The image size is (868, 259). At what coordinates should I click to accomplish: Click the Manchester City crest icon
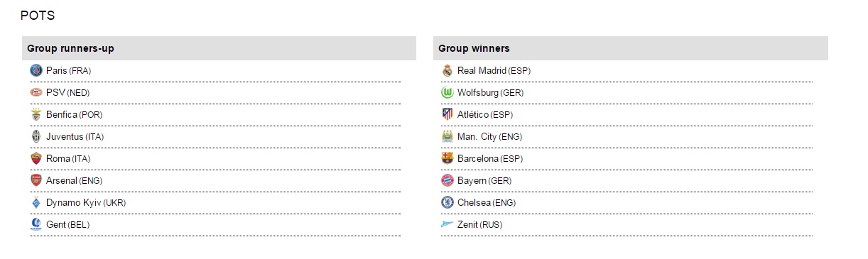[x=447, y=136]
